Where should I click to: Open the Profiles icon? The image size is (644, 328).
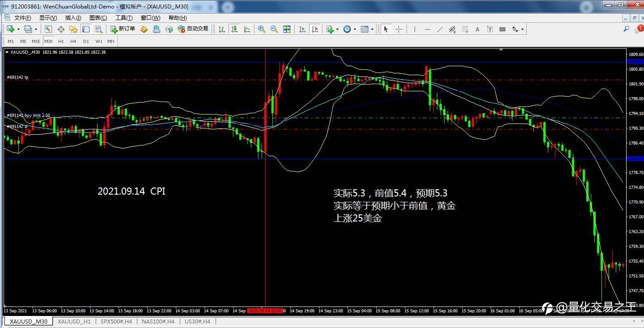point(28,29)
